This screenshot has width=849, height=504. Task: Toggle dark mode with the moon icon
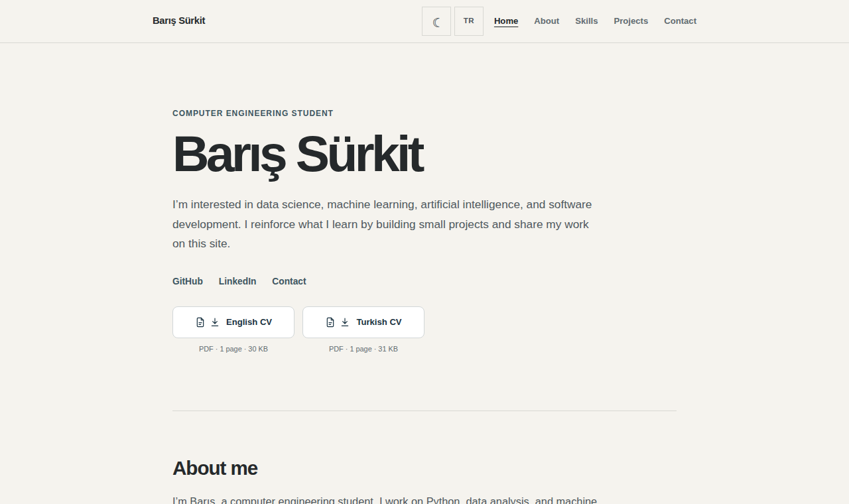[436, 21]
